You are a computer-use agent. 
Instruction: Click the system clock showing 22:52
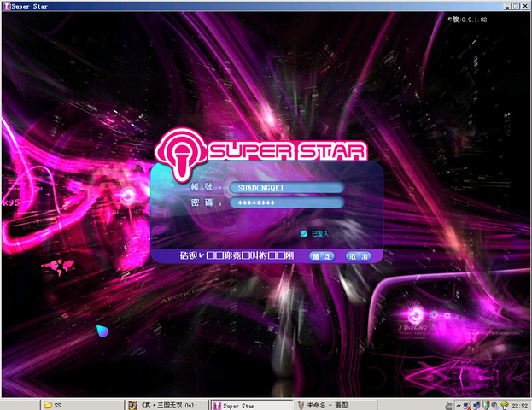pyautogui.click(x=520, y=406)
